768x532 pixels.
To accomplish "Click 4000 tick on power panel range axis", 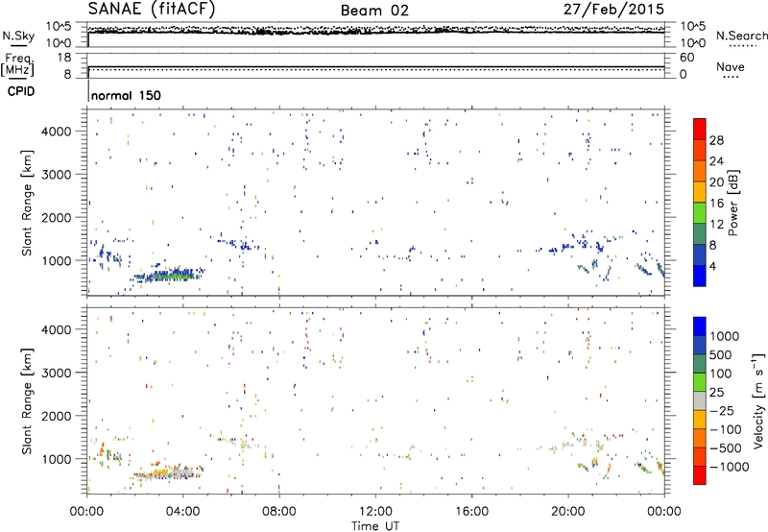I will [x=56, y=132].
